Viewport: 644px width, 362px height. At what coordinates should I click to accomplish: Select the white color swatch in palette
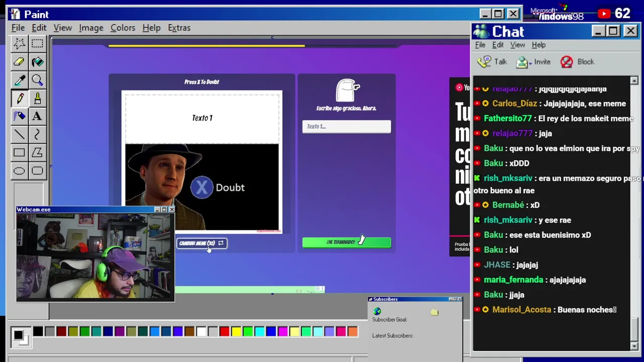point(201,331)
